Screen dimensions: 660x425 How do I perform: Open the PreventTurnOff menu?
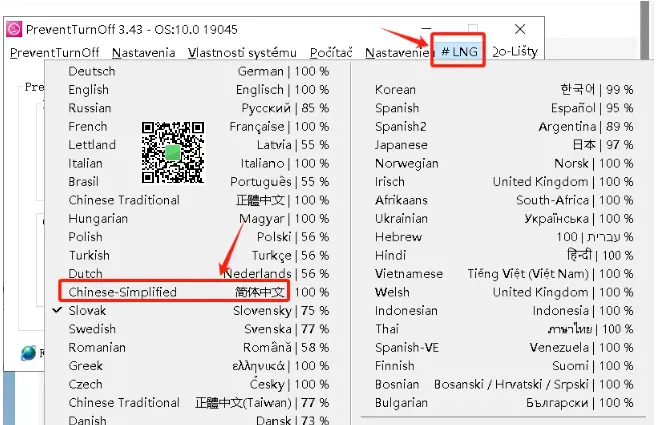(54, 53)
